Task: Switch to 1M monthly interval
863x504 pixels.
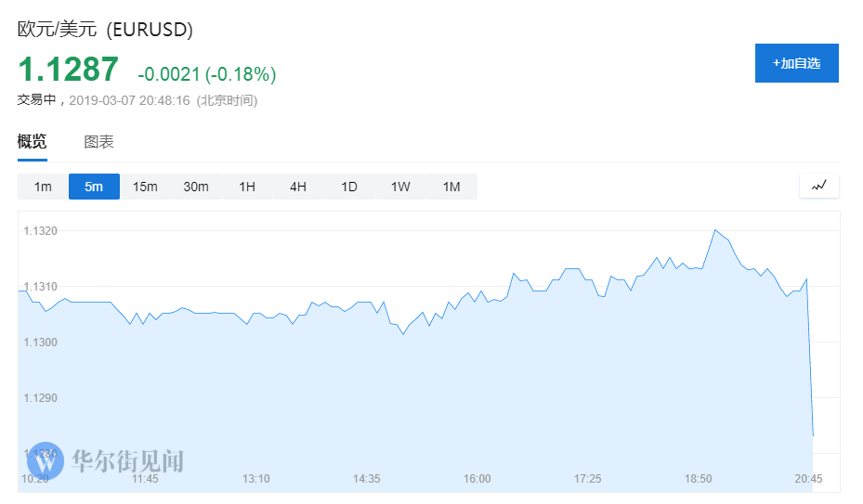Action: (451, 187)
